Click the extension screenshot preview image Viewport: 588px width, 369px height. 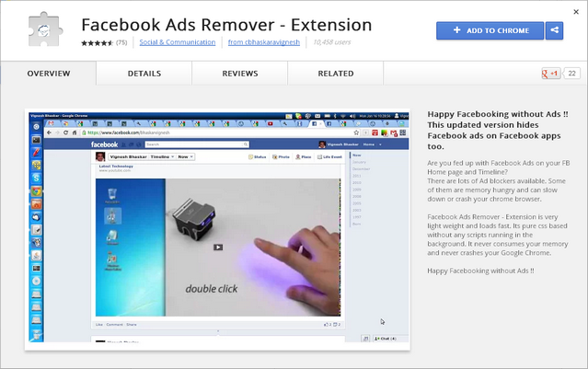[x=217, y=229]
